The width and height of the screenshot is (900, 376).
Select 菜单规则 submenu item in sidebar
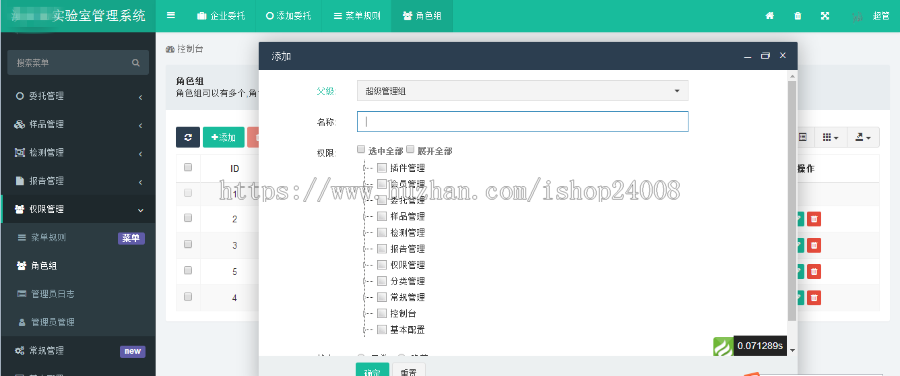tap(78, 238)
